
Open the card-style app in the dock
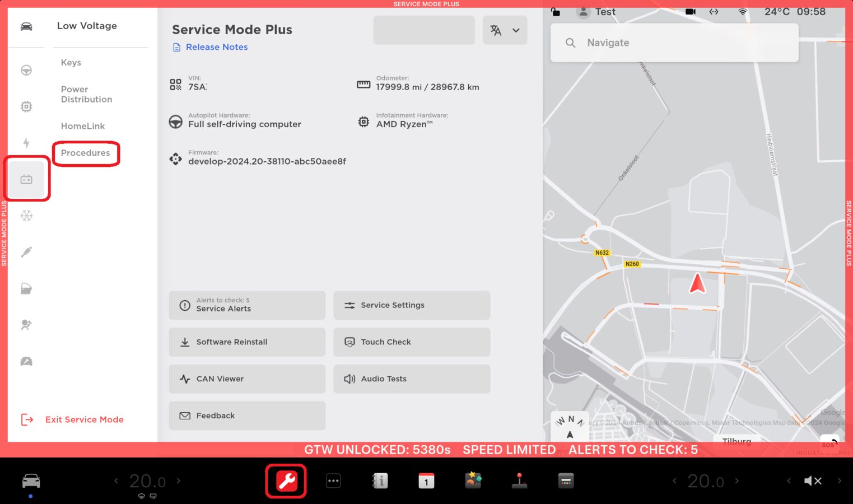[566, 480]
